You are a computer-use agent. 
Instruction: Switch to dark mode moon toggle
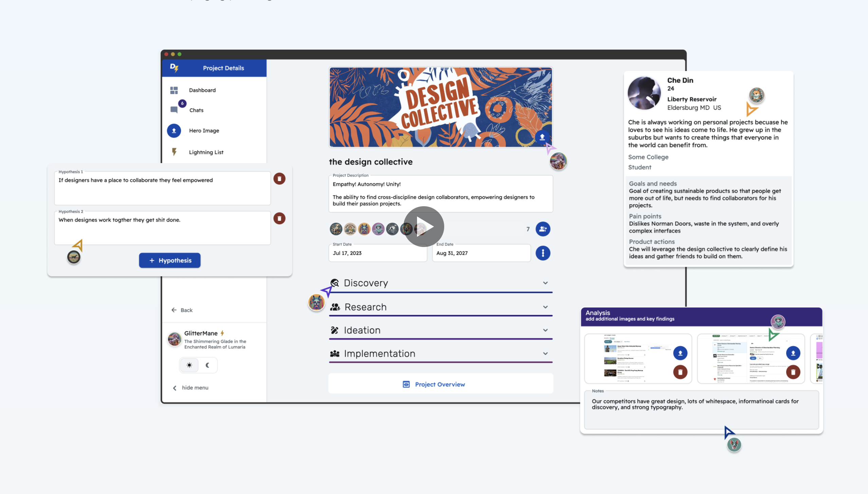pyautogui.click(x=207, y=365)
